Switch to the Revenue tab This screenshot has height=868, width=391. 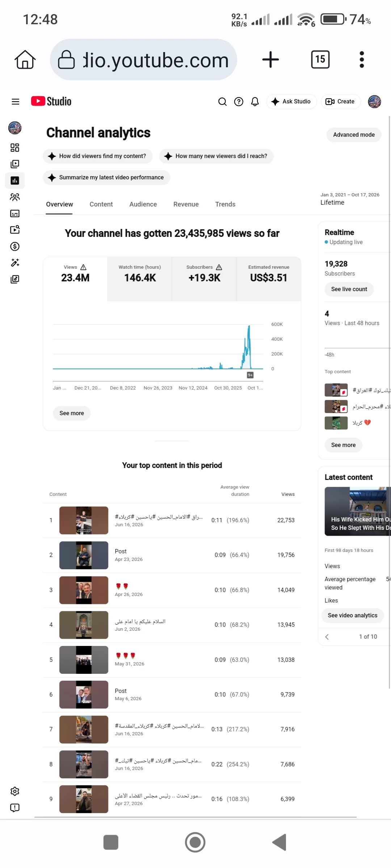[186, 204]
